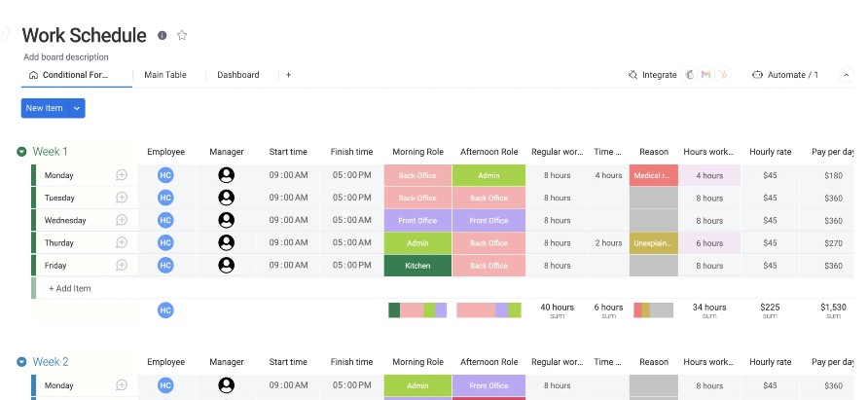Click the Work Schedule board title
The image size is (868, 400).
pyautogui.click(x=84, y=35)
